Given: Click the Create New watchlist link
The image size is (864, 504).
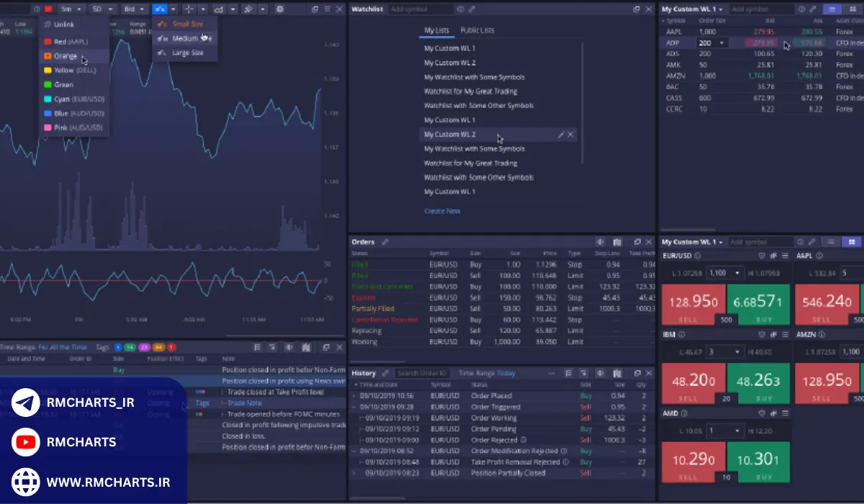Looking at the screenshot, I should [442, 211].
